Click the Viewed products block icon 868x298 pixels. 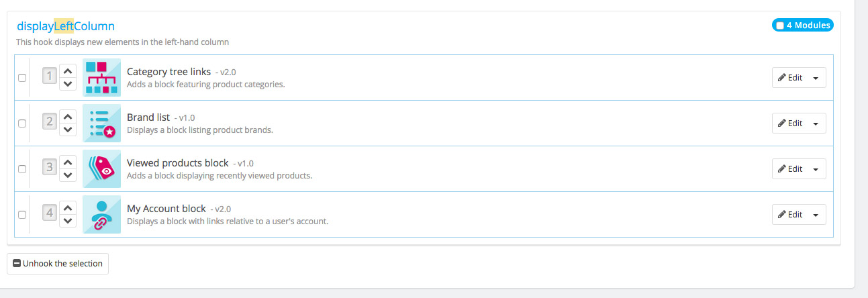[x=102, y=169]
